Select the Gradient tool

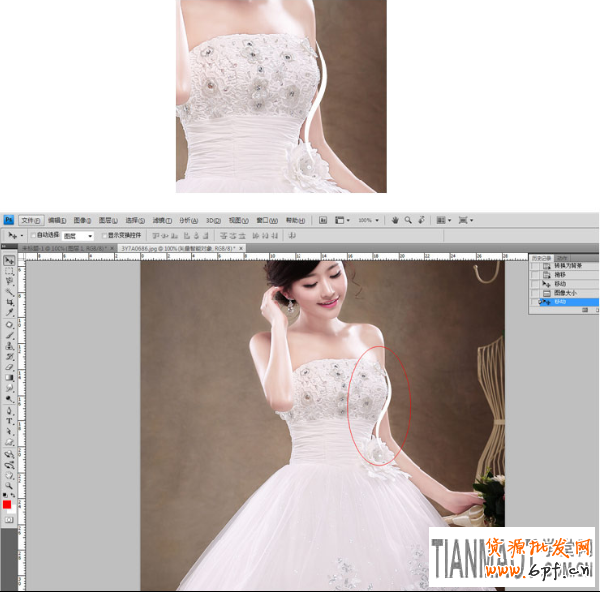coord(9,377)
